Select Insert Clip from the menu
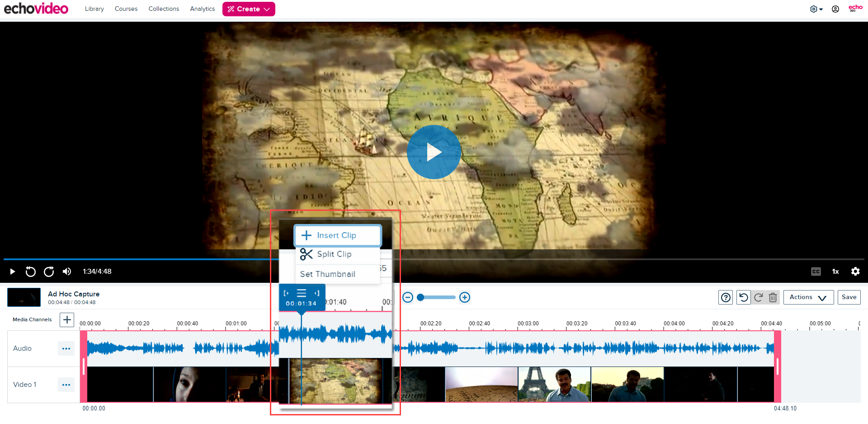 coord(338,235)
